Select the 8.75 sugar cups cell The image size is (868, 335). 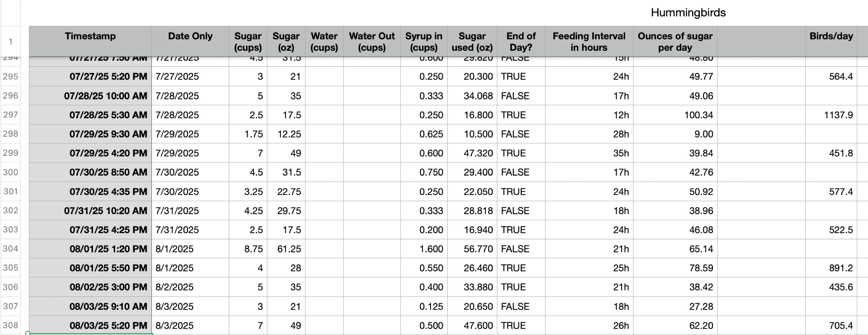pyautogui.click(x=248, y=249)
